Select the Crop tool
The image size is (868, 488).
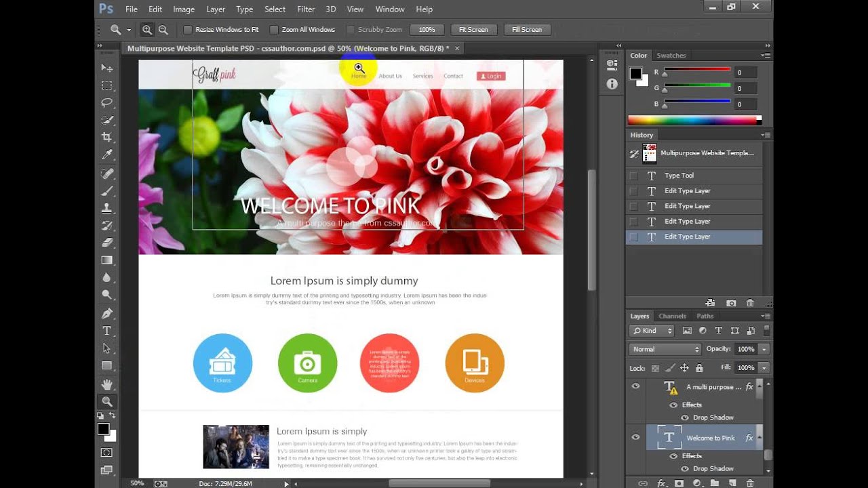pyautogui.click(x=107, y=137)
